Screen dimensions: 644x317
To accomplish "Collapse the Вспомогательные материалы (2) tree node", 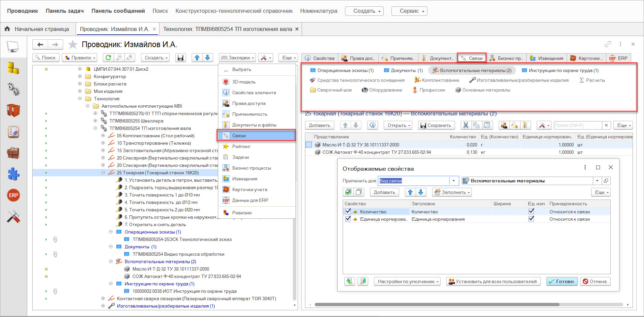I will [x=111, y=261].
